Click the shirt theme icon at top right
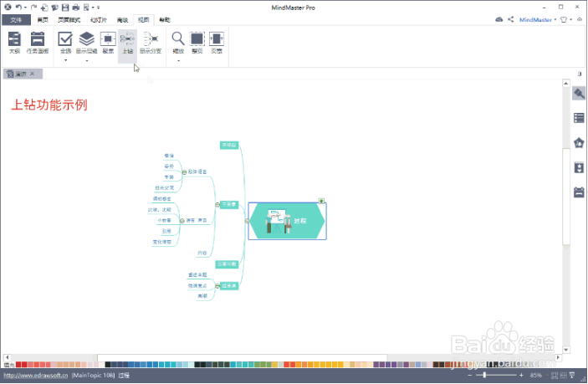Image resolution: width=588 pixels, height=384 pixels. click(563, 19)
